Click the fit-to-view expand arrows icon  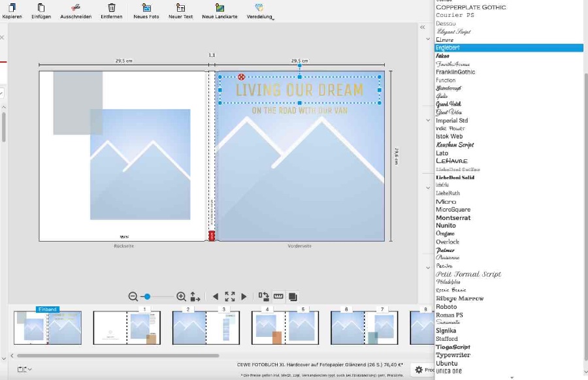(229, 296)
